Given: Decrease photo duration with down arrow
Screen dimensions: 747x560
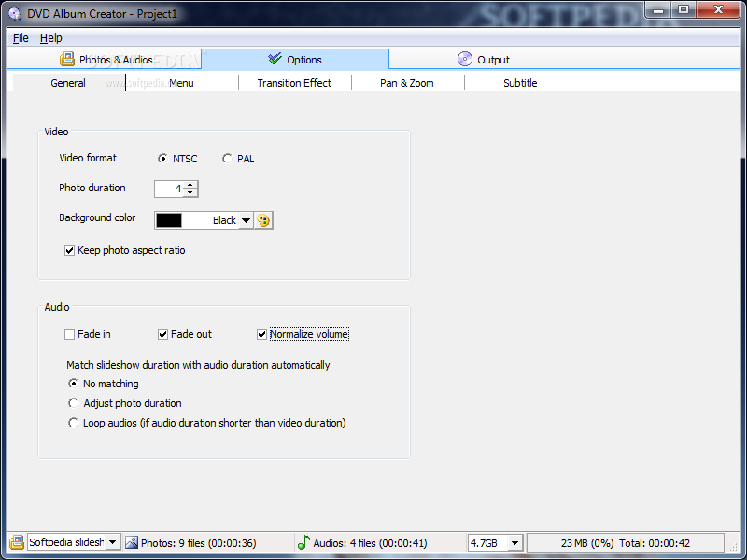Looking at the screenshot, I should (190, 192).
